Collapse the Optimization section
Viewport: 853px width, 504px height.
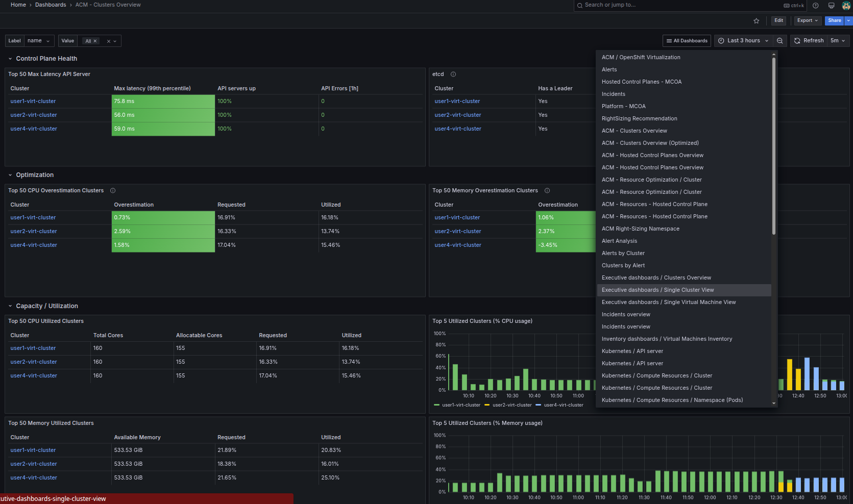click(x=10, y=175)
